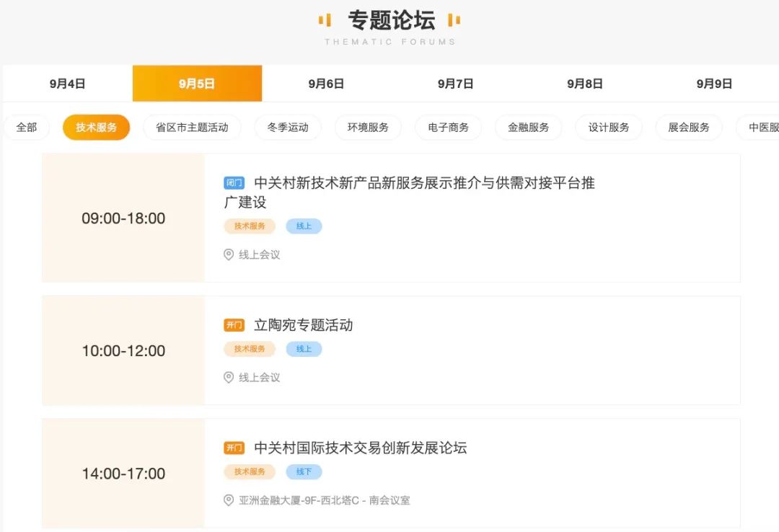Open the 中关村新技术新产品新服务展示推介 forum title
Viewport: 779px width, 532px height.
click(x=410, y=192)
